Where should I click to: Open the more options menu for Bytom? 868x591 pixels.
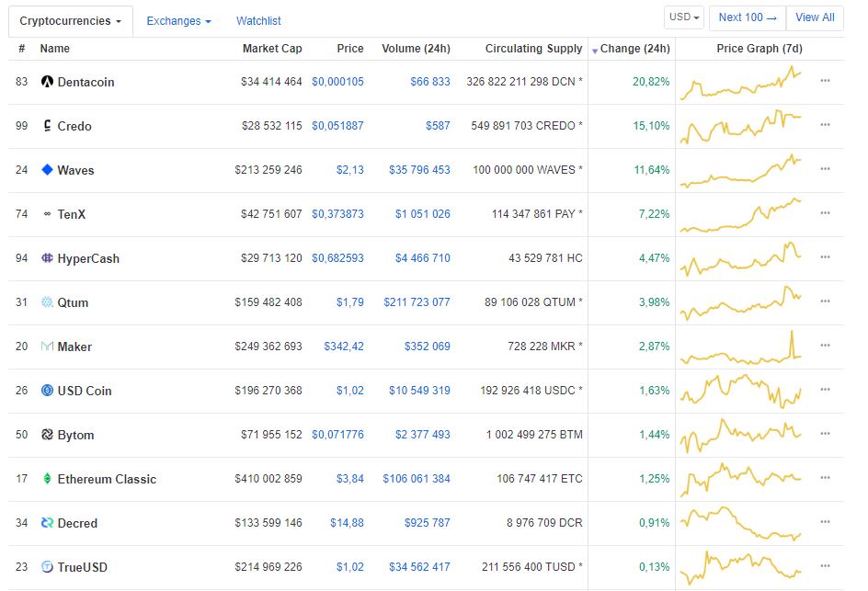(x=825, y=434)
